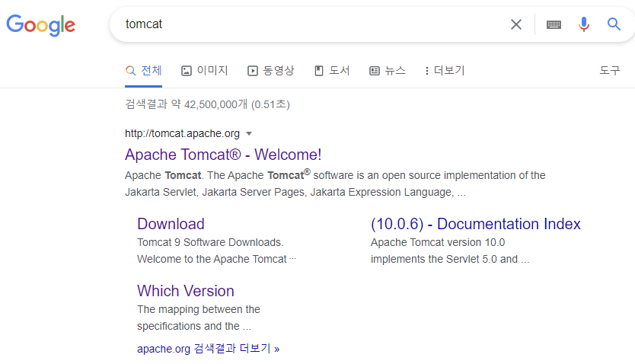Switch to the 이미지 (Images) tab
The image size is (635, 364).
(205, 71)
